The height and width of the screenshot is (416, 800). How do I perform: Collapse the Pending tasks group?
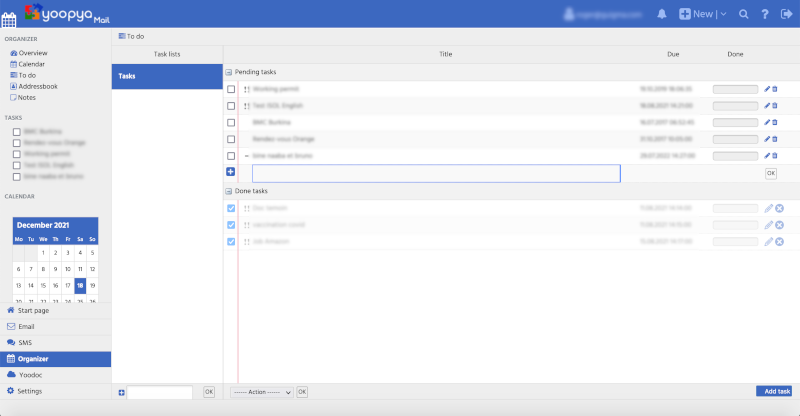(229, 72)
